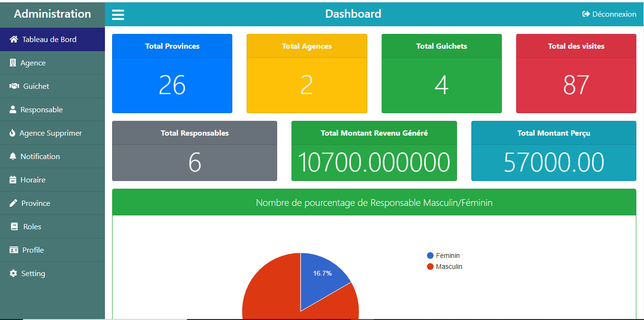Click the 10700.000000 revenue value

(x=374, y=162)
